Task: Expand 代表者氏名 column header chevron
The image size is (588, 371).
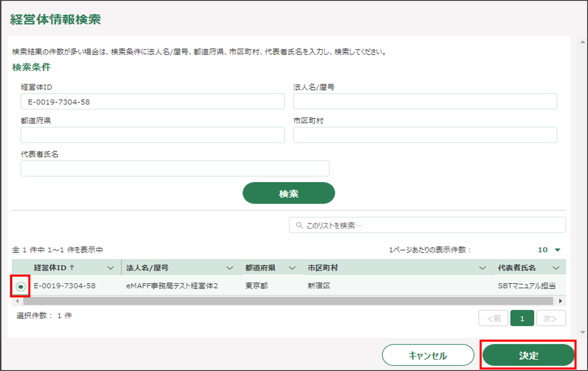Action: (x=556, y=268)
